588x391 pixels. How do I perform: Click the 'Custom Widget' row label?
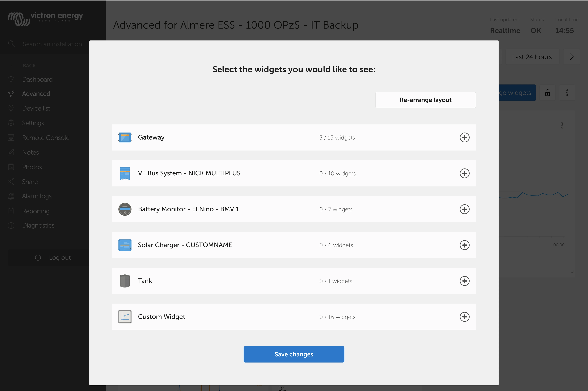[x=162, y=317]
